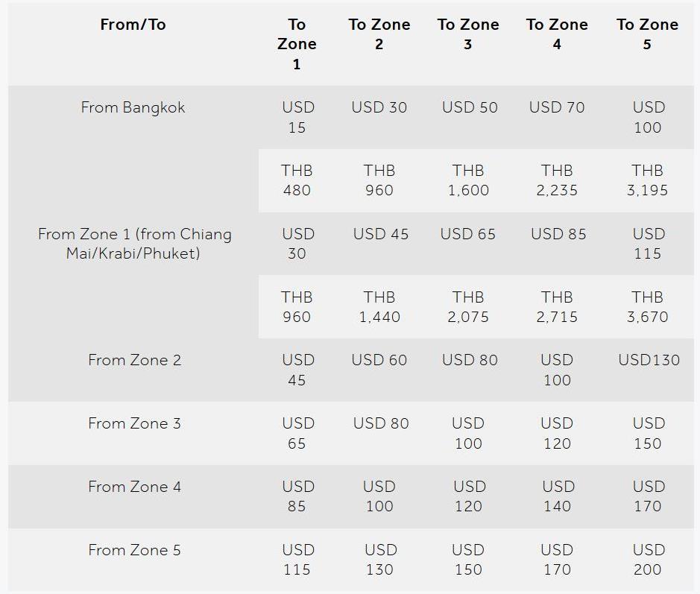Click the "USD 140" fare cell
This screenshot has height=594, width=700.
coord(558,496)
